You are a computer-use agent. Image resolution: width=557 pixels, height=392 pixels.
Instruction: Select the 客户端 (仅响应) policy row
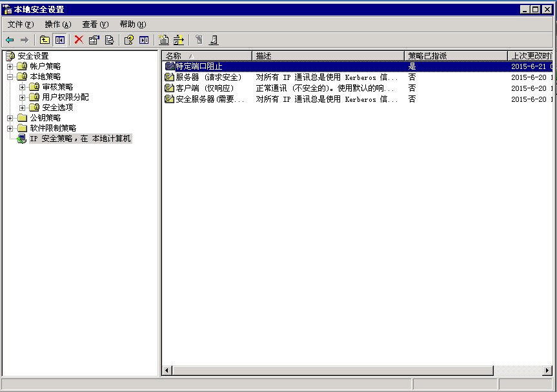(205, 88)
